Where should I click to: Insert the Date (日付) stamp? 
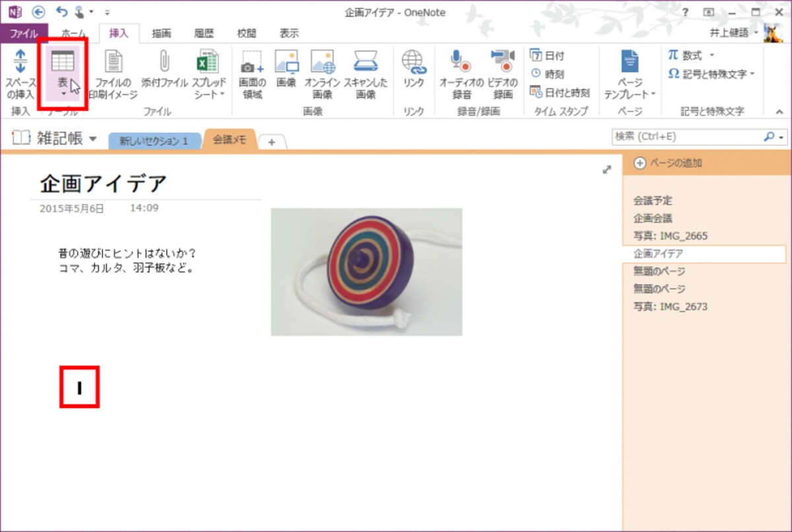tap(548, 56)
